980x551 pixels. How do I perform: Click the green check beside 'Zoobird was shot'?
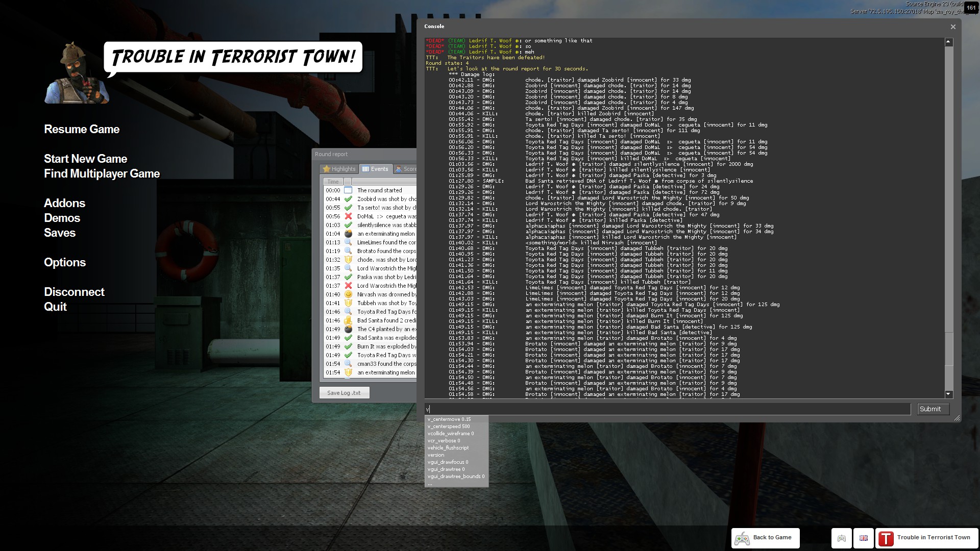tap(348, 199)
